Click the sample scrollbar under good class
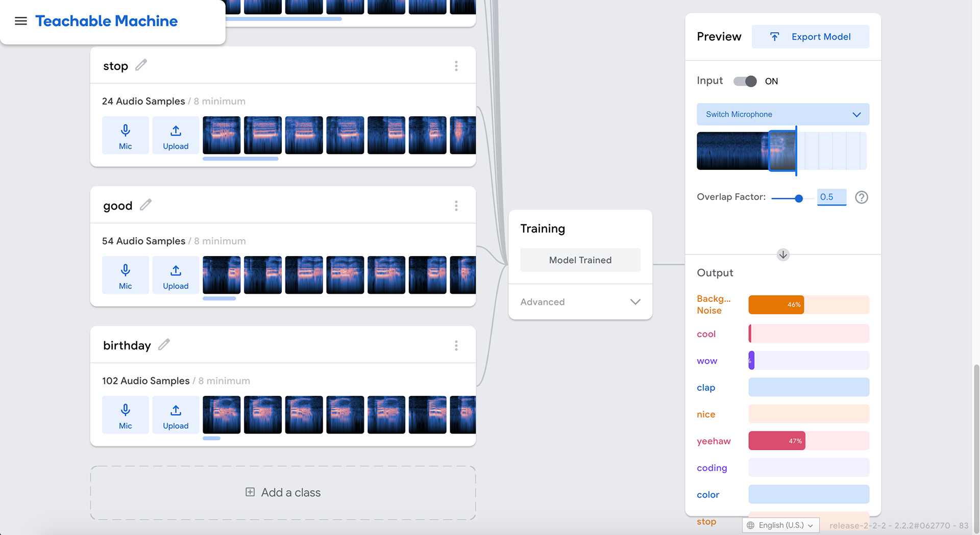 tap(219, 298)
